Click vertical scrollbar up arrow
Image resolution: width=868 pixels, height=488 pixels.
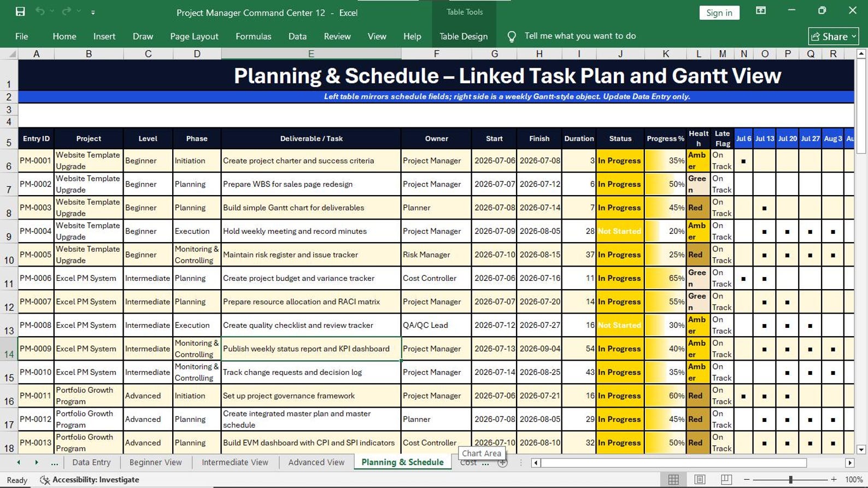pyautogui.click(x=861, y=54)
